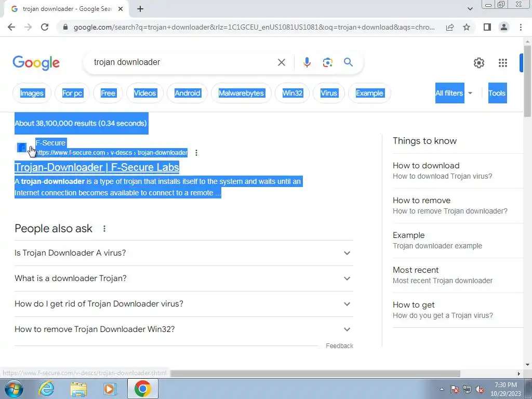Click the horizontal scrollbar right arrow
This screenshot has width=532, height=399.
(519, 374)
